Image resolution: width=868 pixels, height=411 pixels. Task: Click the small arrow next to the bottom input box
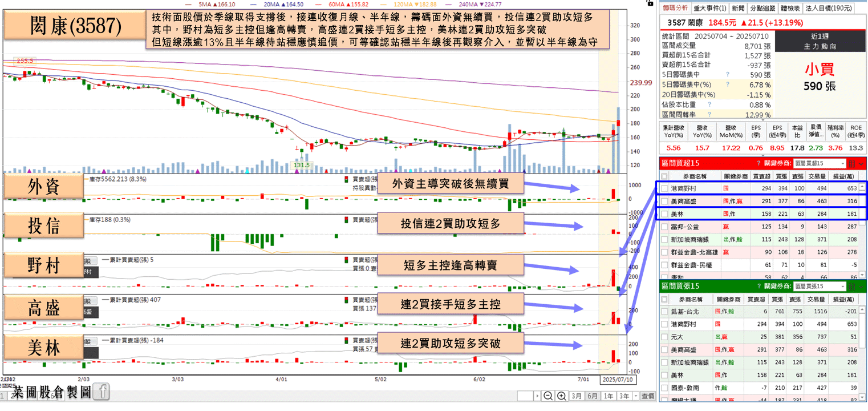point(537,396)
